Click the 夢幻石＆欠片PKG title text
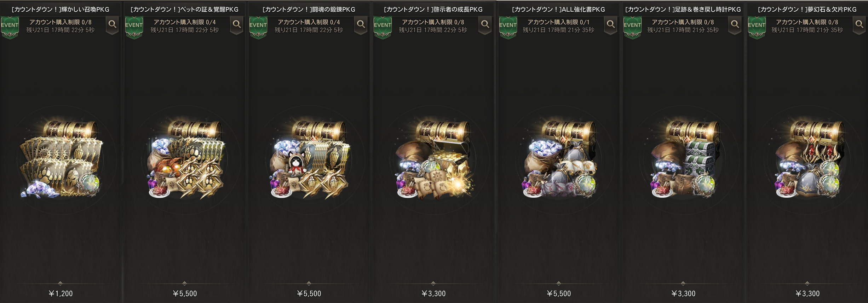 (x=807, y=10)
